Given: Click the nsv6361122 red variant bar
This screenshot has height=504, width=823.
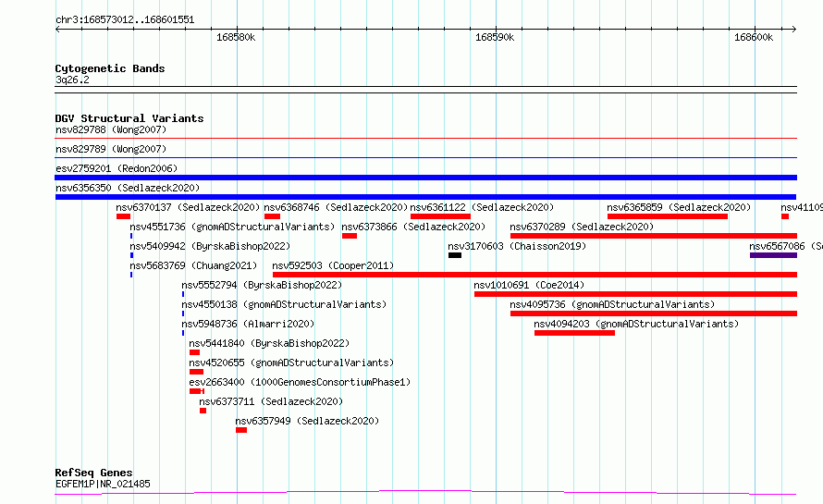Looking at the screenshot, I should pyautogui.click(x=440, y=216).
